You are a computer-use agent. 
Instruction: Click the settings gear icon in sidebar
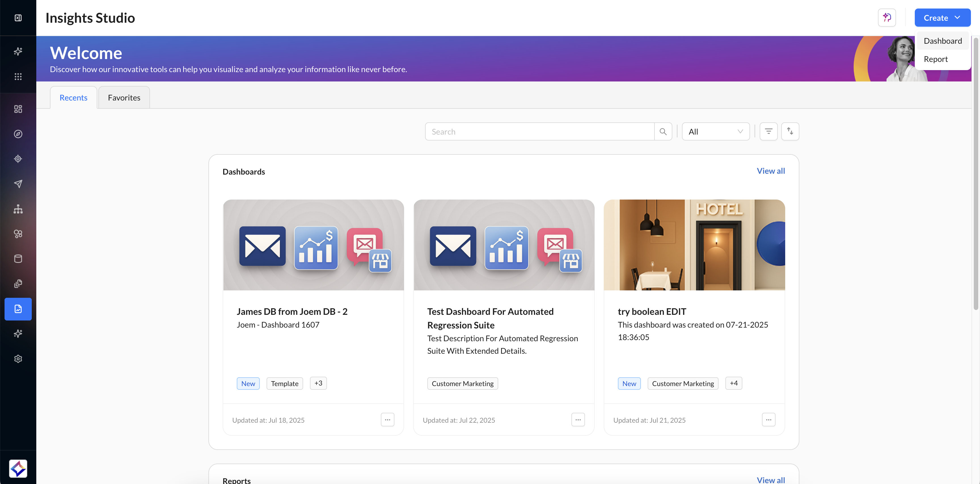point(18,359)
